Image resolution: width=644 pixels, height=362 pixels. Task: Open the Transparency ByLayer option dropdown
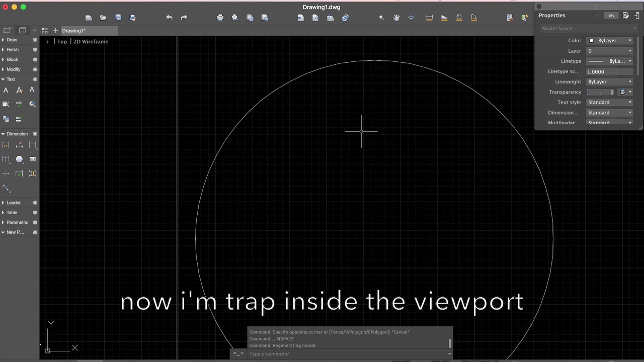(625, 92)
